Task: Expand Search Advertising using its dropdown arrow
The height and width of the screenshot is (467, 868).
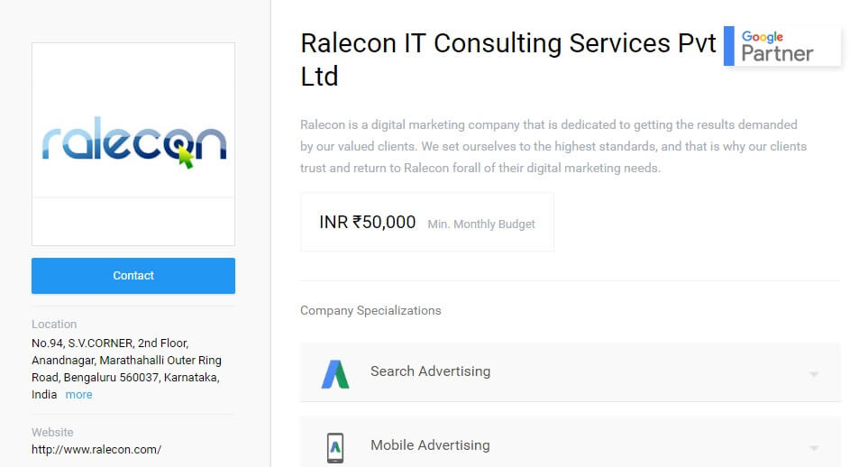Action: click(x=814, y=374)
